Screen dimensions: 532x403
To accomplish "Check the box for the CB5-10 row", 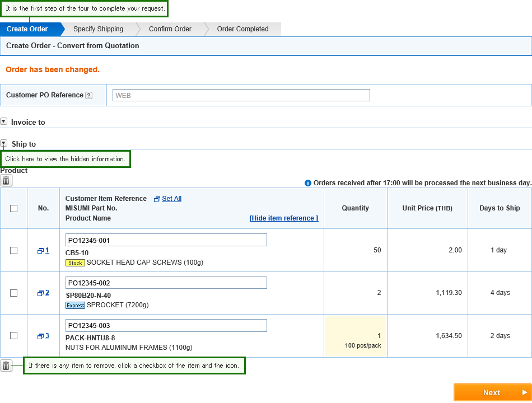I will click(x=13, y=250).
